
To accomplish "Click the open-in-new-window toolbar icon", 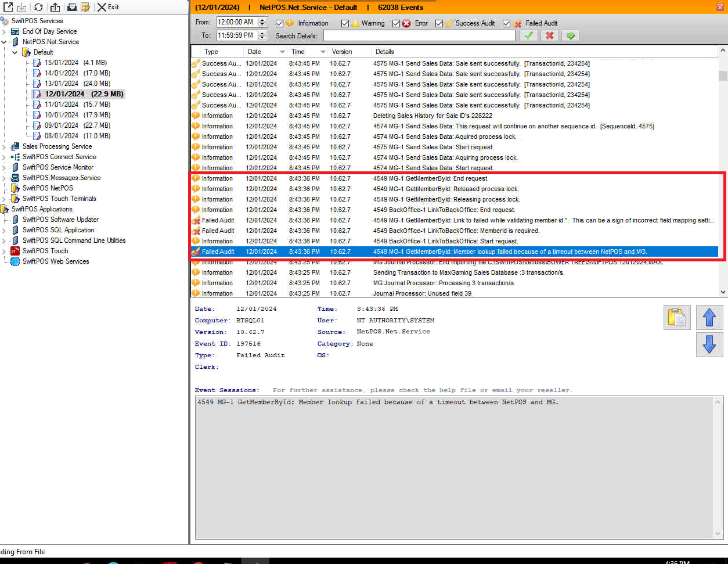I will tap(8, 7).
